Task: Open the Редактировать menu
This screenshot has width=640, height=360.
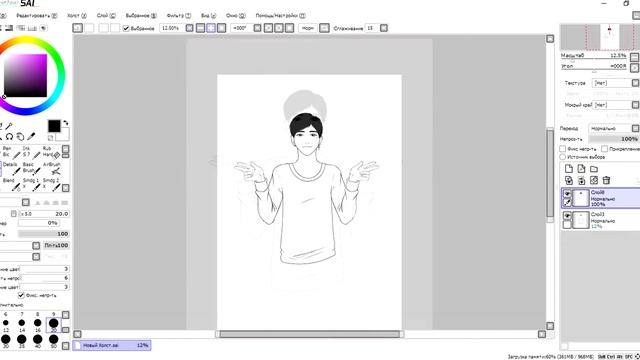Action: tap(37, 16)
